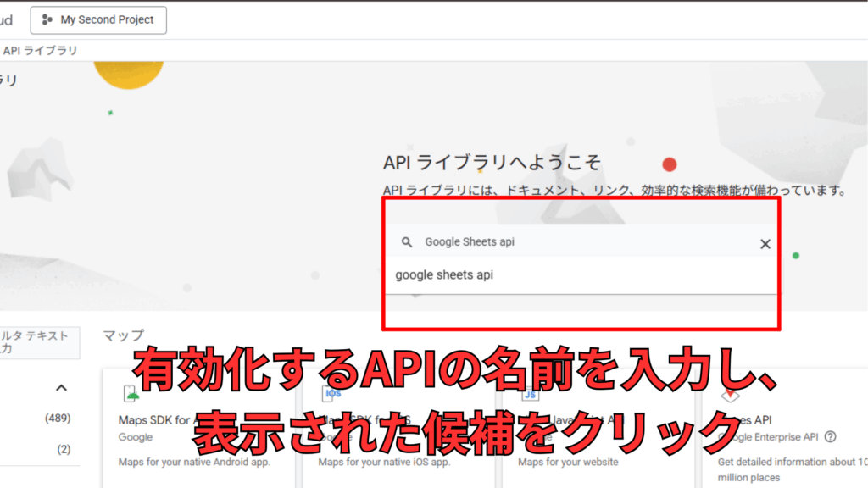Click the API ライブラリ breadcrumb

pyautogui.click(x=40, y=50)
